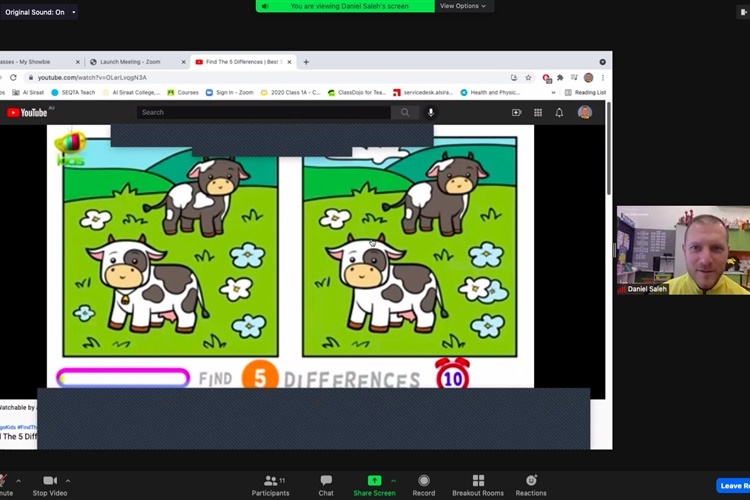Open a new Chrome tab with plus
This screenshot has width=750, height=500.
click(x=306, y=62)
